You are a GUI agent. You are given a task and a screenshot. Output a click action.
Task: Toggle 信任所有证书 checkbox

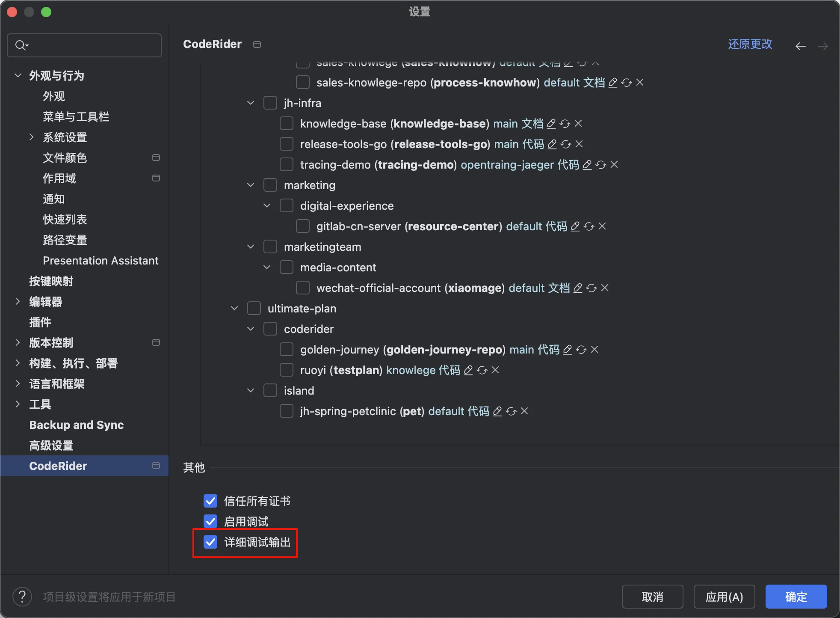tap(210, 501)
